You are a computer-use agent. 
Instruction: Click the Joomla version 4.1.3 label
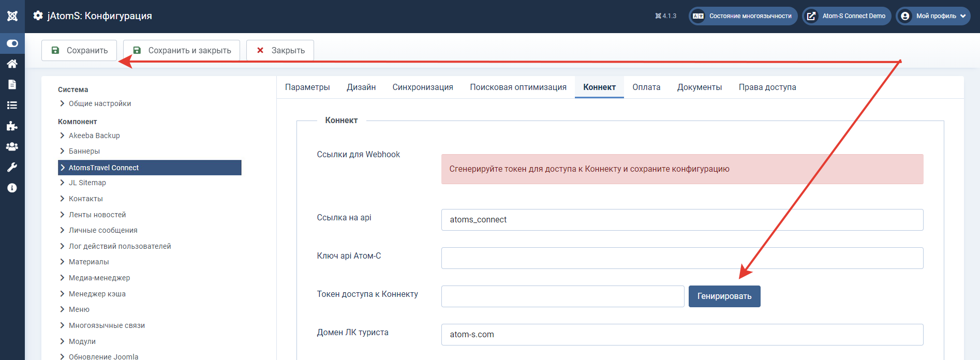point(665,16)
